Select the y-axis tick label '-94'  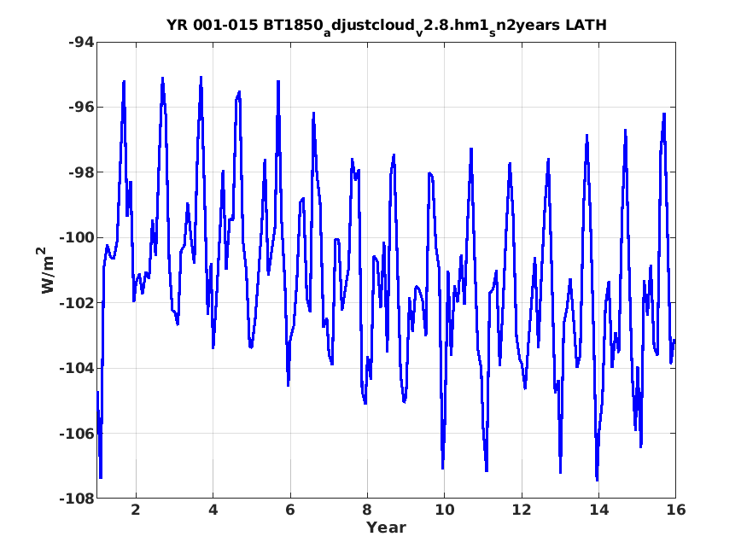[81, 43]
